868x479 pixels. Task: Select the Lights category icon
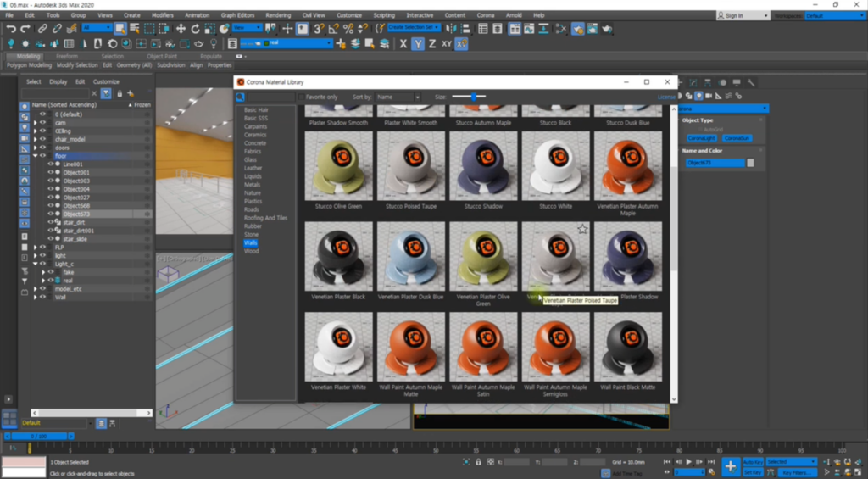click(x=698, y=96)
